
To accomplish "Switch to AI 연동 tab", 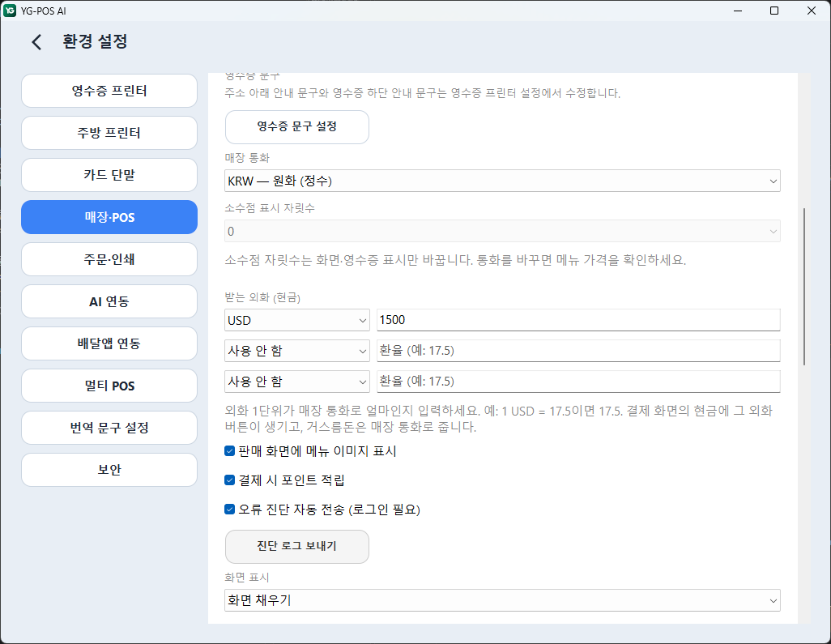I will tap(109, 301).
